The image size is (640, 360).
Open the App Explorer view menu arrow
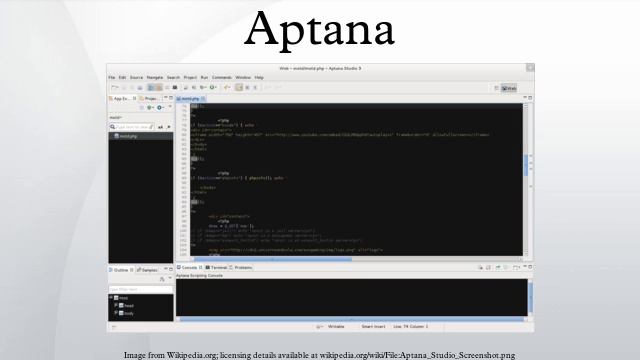click(170, 107)
